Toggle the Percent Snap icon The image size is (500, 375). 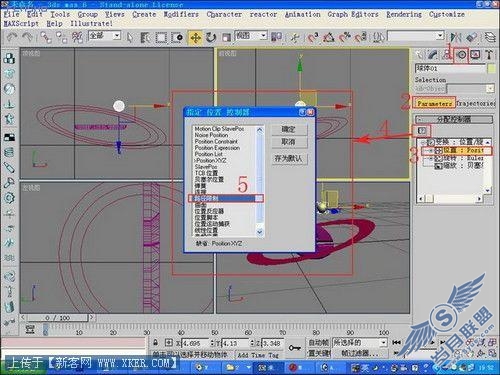point(345,37)
